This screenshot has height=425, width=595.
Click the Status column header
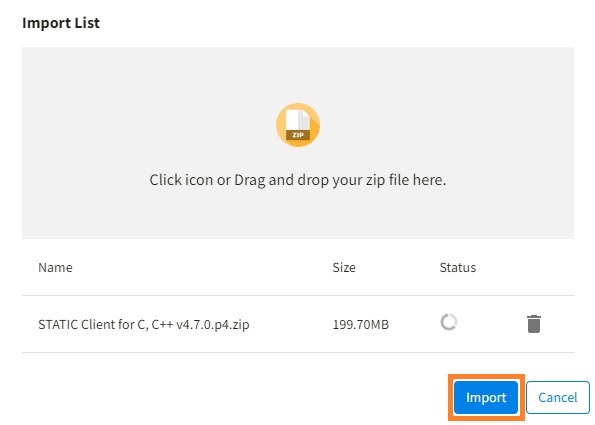[458, 268]
